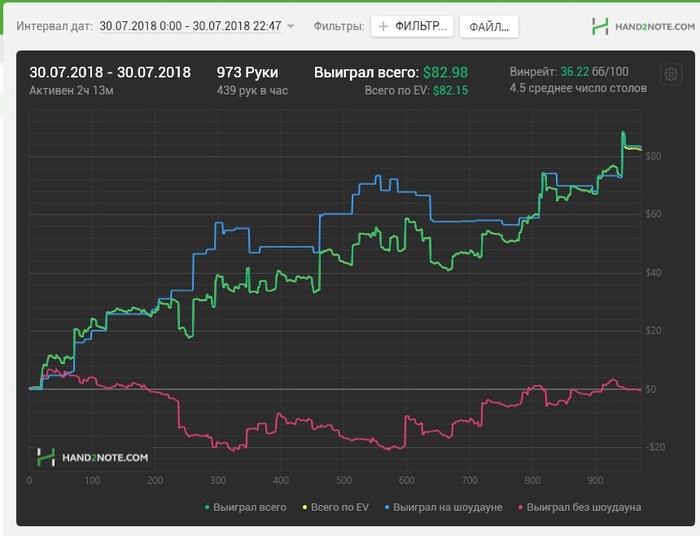
Task: Click the Hand2Note watermark logo on chart
Action: 92,457
